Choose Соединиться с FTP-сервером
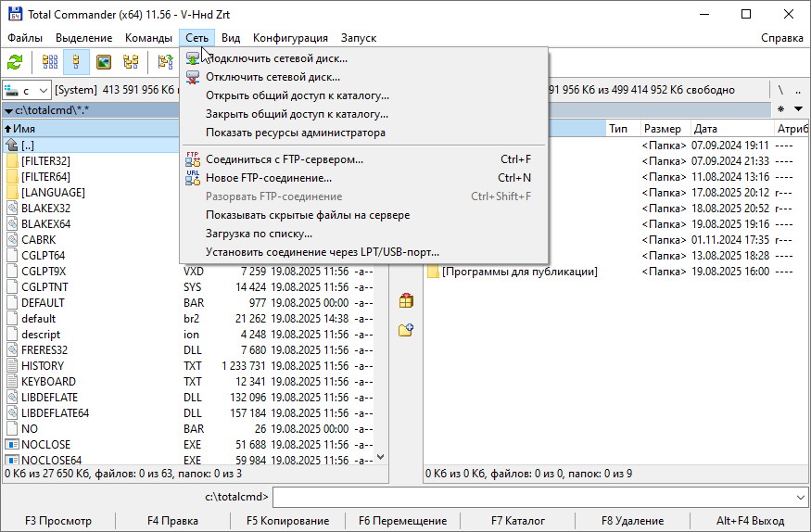This screenshot has height=532, width=811. [x=364, y=159]
